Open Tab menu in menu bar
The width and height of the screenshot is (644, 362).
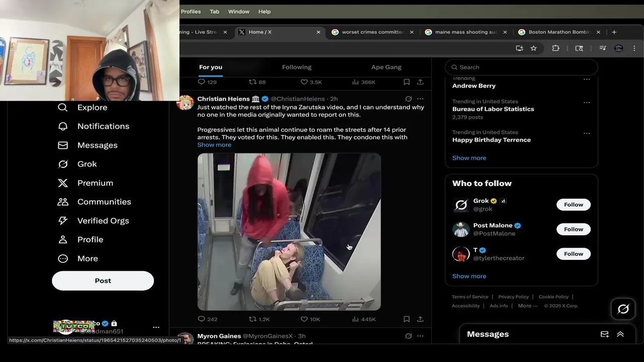[214, 12]
